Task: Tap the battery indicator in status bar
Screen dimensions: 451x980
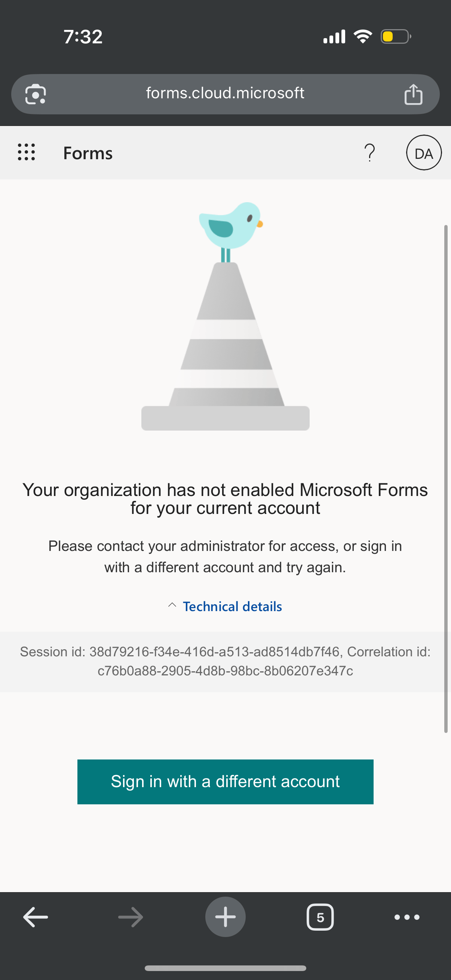Action: pyautogui.click(x=396, y=37)
